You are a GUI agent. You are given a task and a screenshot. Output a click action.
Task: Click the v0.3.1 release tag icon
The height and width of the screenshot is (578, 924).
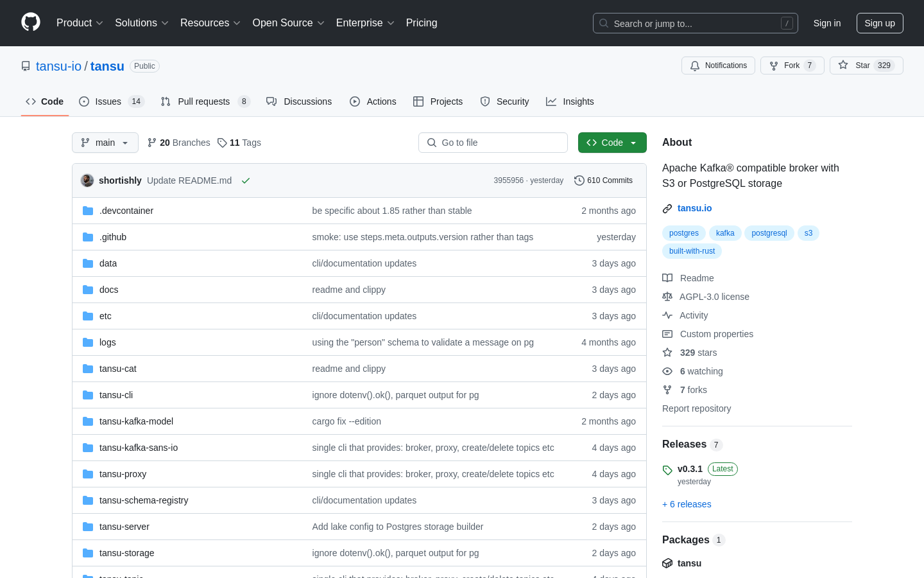667,469
